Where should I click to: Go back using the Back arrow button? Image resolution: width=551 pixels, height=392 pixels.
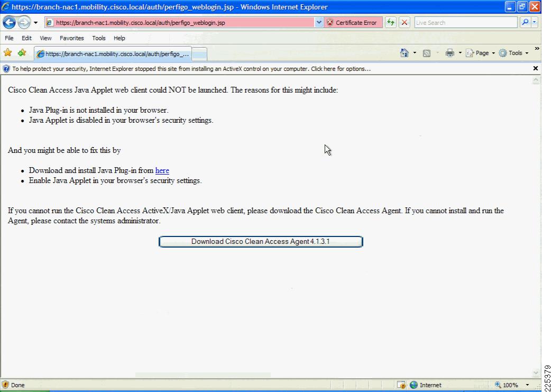point(9,23)
